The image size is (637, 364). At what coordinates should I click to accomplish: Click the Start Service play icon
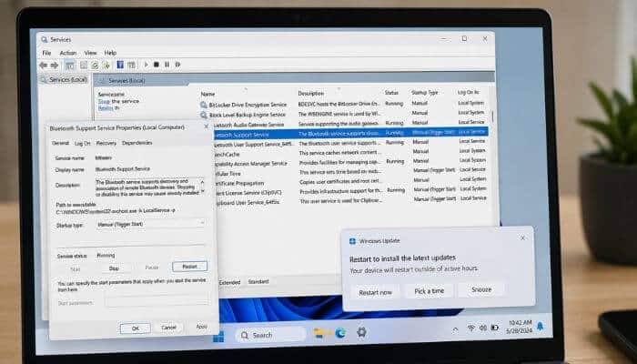(x=147, y=65)
